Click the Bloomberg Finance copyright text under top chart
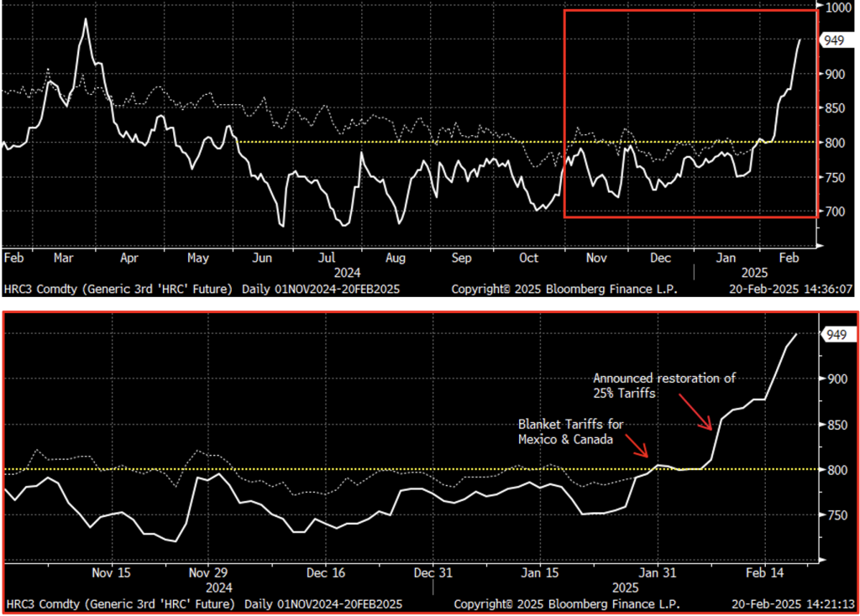Viewport: 860px width, 616px height. (564, 290)
